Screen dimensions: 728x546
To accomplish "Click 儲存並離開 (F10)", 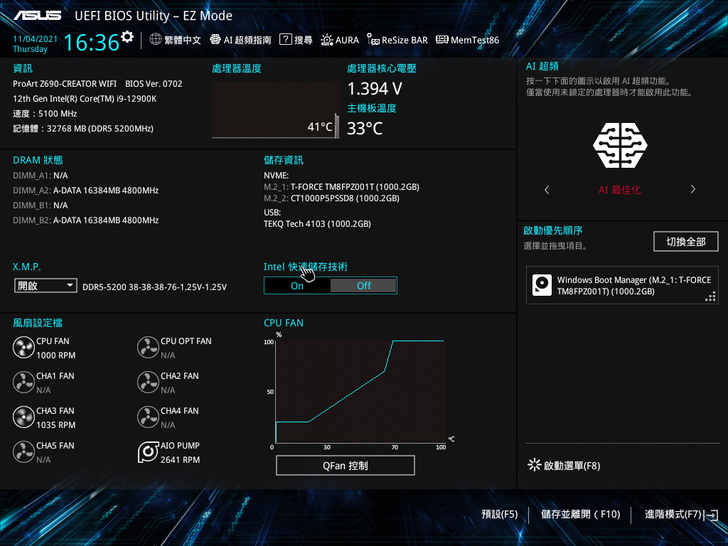I will (x=580, y=514).
